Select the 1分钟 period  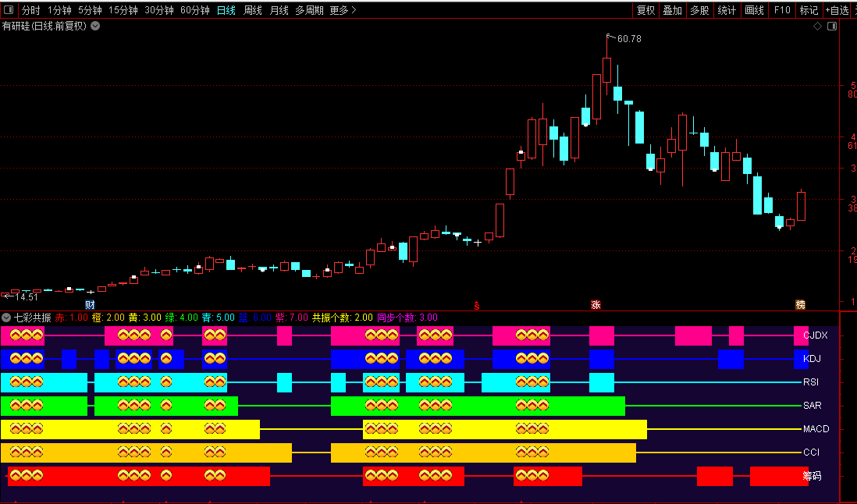point(59,10)
